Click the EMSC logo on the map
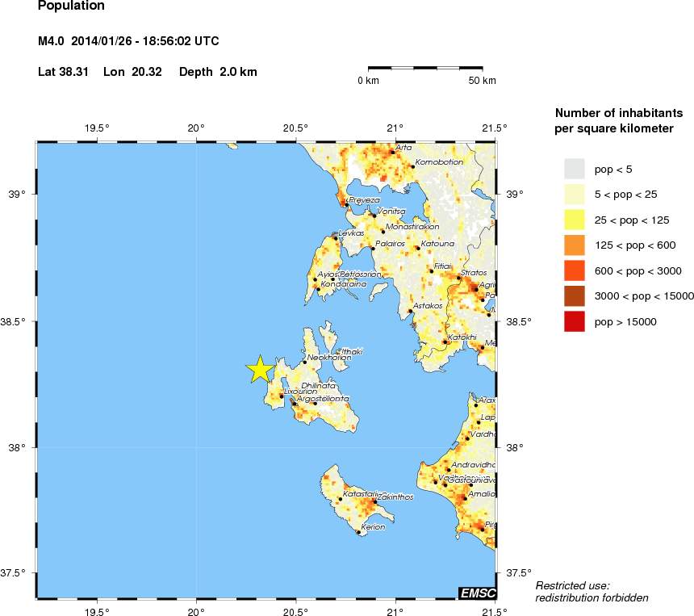 [x=476, y=593]
